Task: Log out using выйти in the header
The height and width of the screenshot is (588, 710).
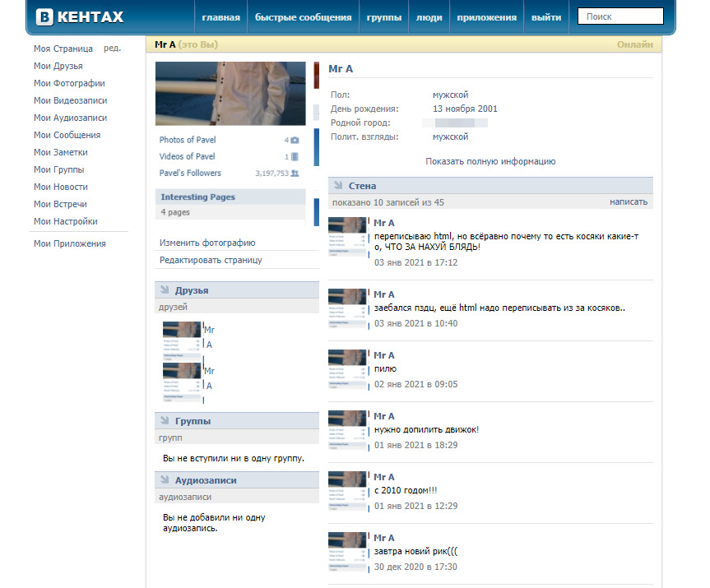Action: click(x=546, y=17)
